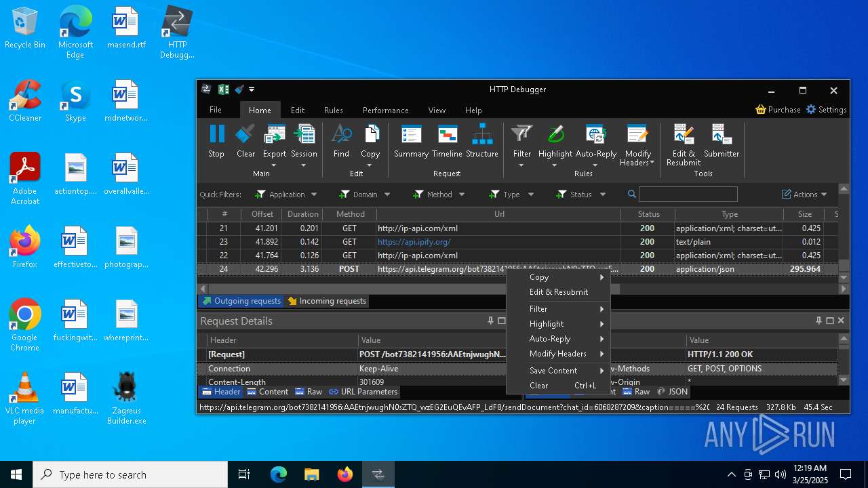Click the https://api.ipify.org/ link
Screen dimensions: 868x488
click(414, 242)
